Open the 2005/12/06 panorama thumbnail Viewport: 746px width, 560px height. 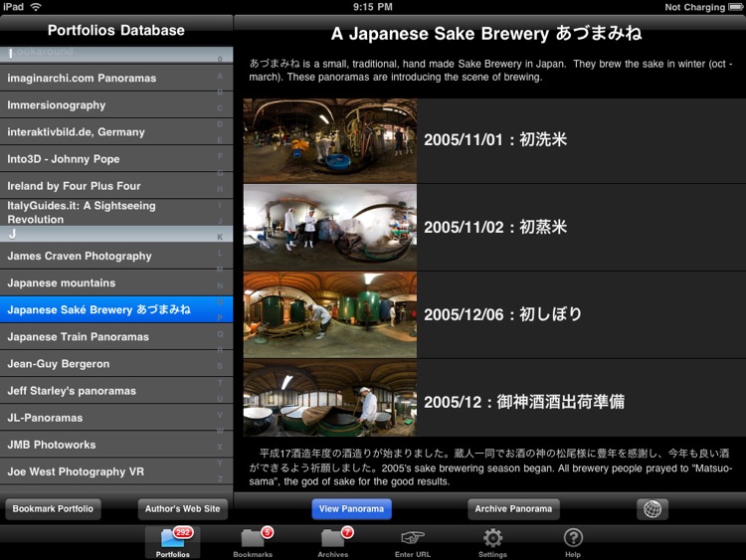(330, 314)
